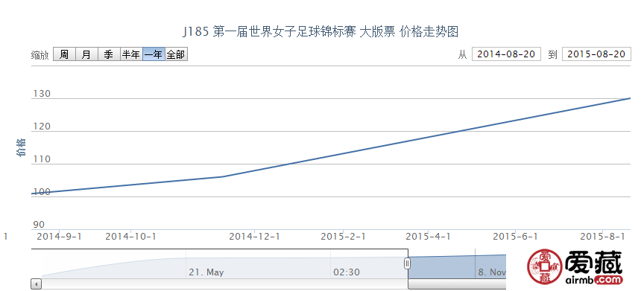The height and width of the screenshot is (291, 644).
Task: Click the 02:30 navigator label
Action: [347, 272]
